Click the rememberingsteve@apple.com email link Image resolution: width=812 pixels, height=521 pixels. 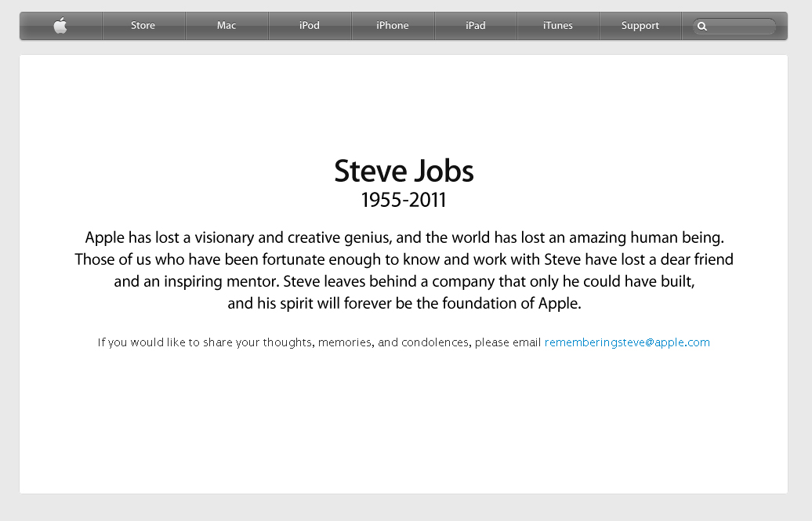tap(627, 342)
